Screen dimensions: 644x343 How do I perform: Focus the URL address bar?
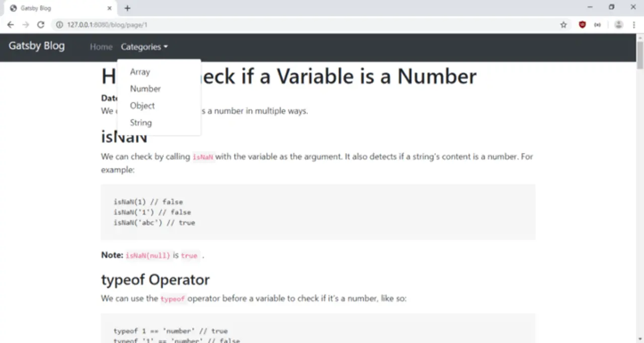pyautogui.click(x=302, y=25)
